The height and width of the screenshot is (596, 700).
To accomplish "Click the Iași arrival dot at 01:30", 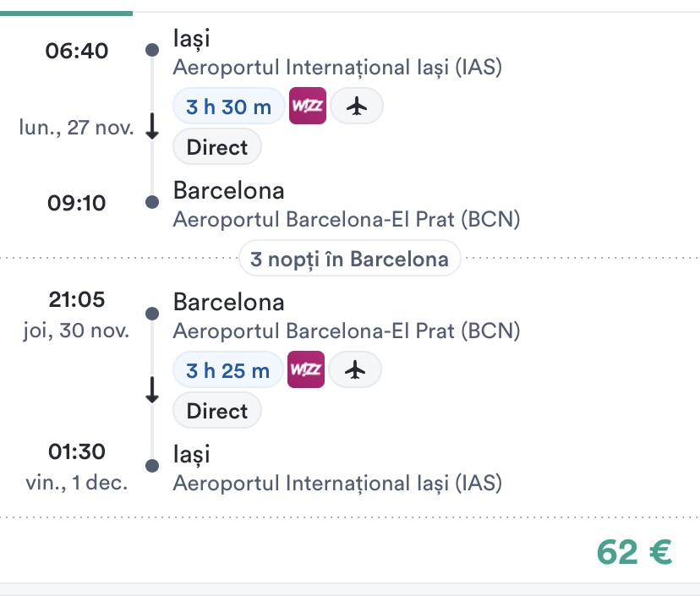I will tap(152, 466).
